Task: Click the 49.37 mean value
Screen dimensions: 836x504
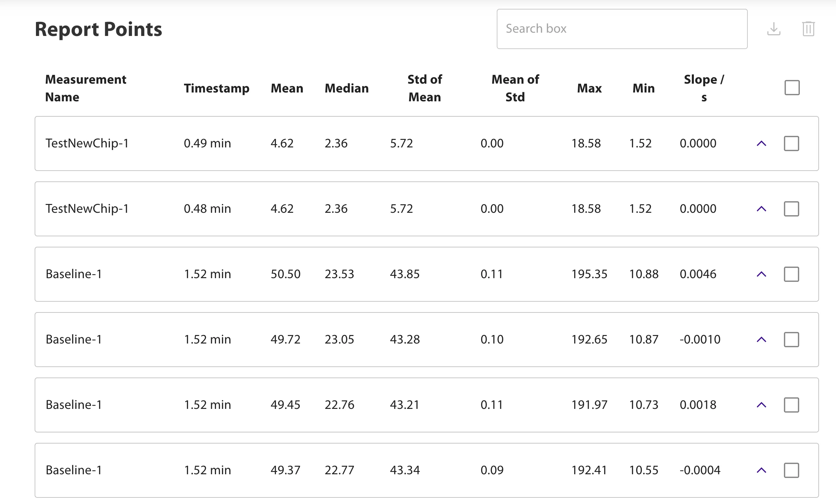Action: click(x=285, y=470)
